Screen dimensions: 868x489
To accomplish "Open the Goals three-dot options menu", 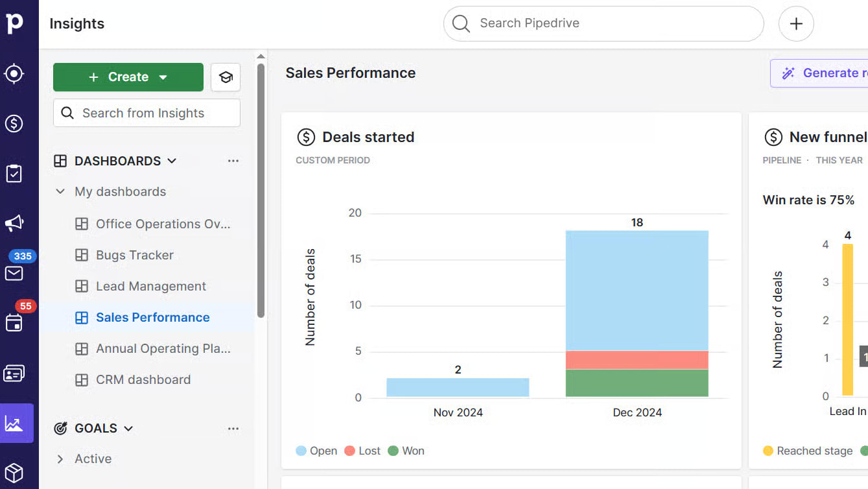I will point(233,429).
